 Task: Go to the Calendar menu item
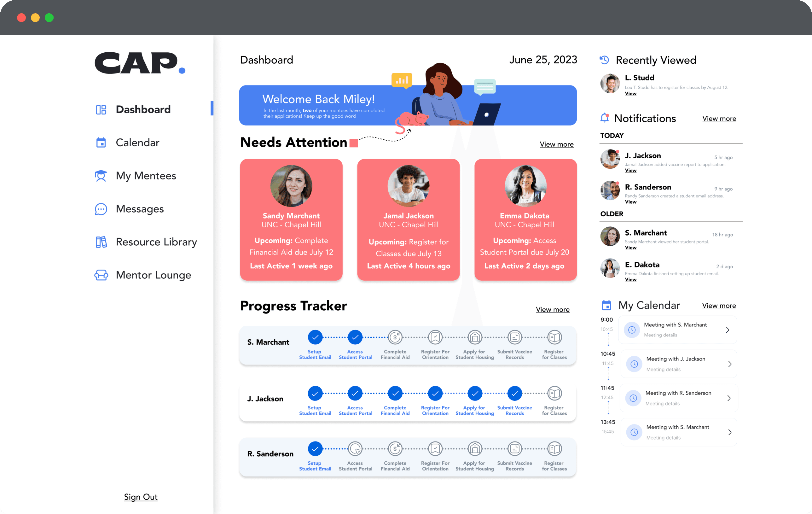[137, 143]
